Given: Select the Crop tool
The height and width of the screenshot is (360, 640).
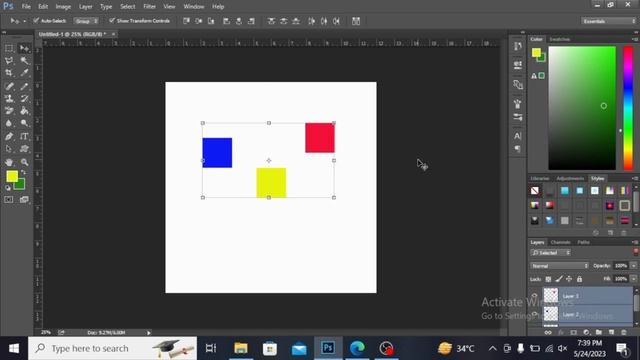Looking at the screenshot, I should 9,73.
